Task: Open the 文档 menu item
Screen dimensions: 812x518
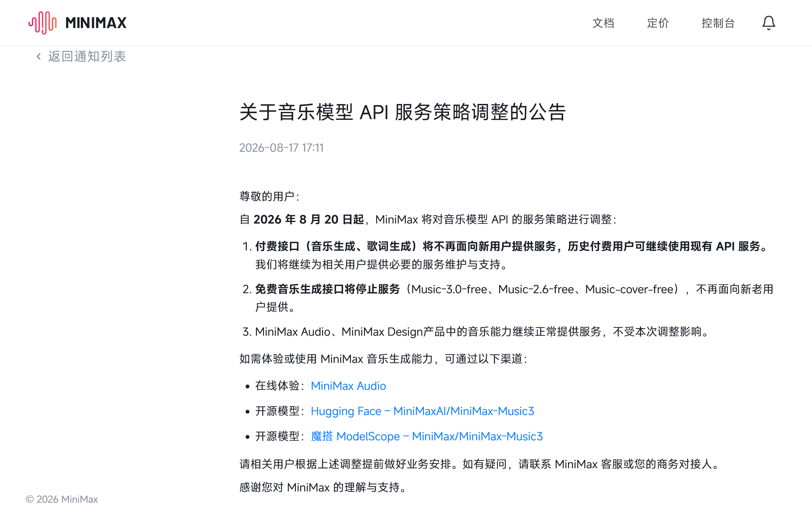Action: pos(603,23)
